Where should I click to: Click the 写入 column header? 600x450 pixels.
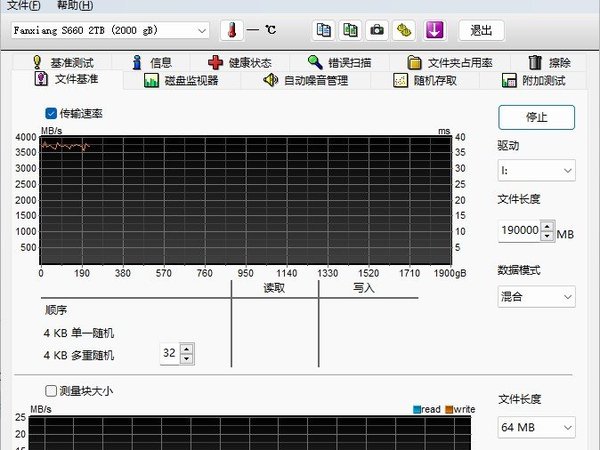tap(364, 288)
